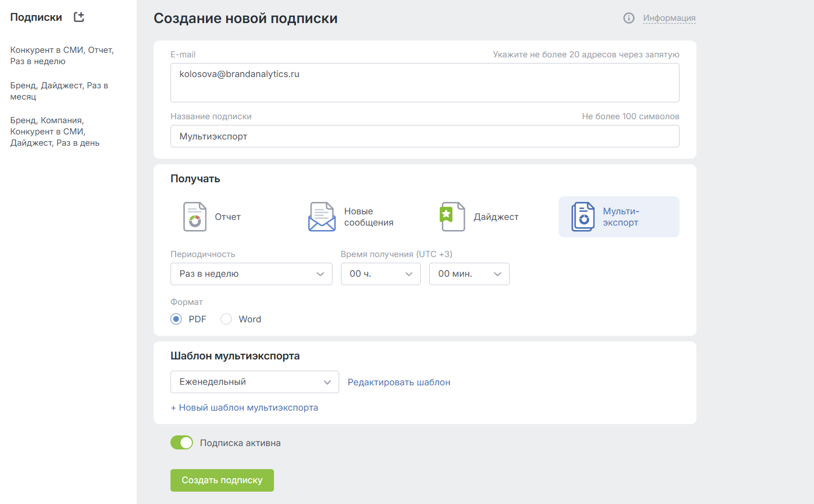This screenshot has height=504, width=814.
Task: Choose the Отчет label option
Action: click(x=228, y=217)
